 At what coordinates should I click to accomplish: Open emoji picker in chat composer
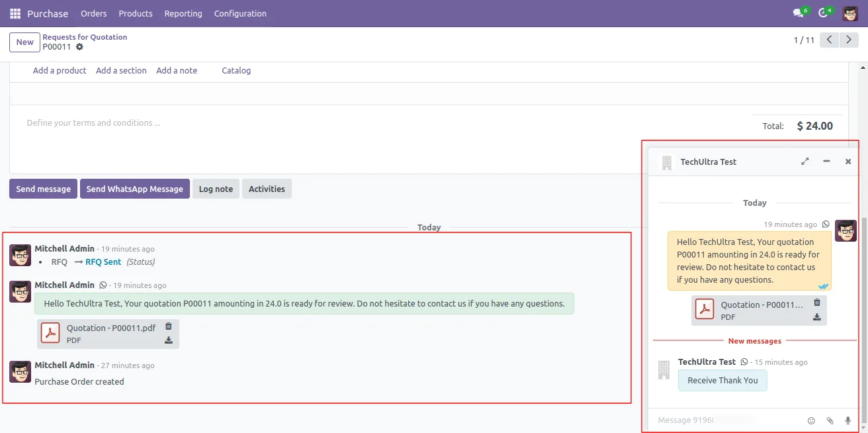pyautogui.click(x=812, y=420)
